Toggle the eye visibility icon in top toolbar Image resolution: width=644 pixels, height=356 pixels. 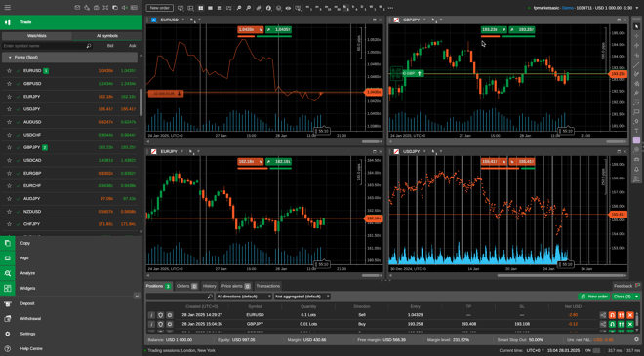point(288,8)
